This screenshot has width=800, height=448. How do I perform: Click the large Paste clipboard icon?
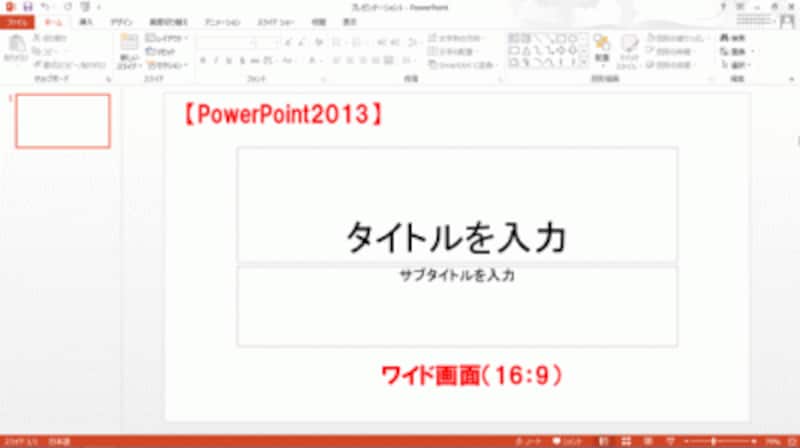pos(16,44)
